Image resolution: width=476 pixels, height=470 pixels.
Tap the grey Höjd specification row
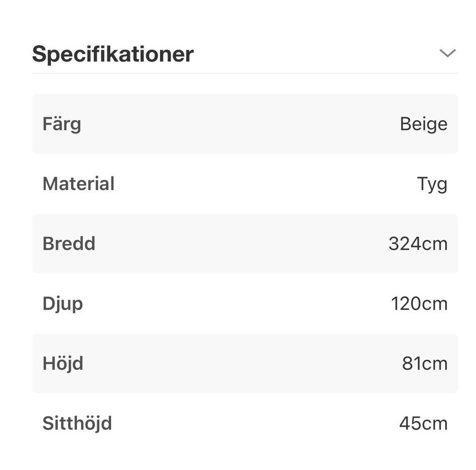coord(245,363)
